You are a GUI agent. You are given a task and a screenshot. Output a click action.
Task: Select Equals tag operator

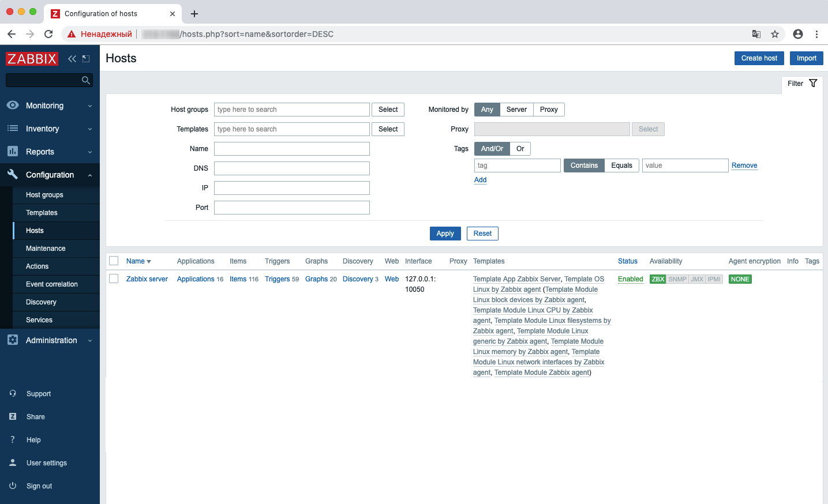pos(622,166)
